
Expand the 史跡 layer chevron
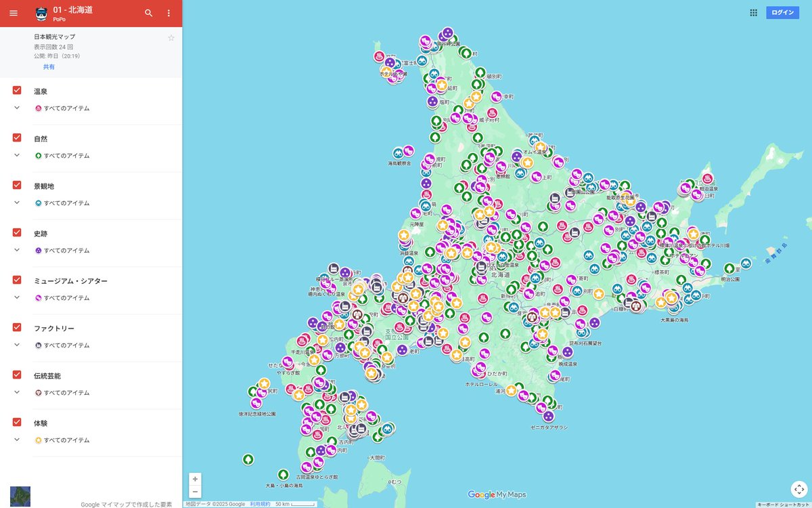tap(17, 251)
